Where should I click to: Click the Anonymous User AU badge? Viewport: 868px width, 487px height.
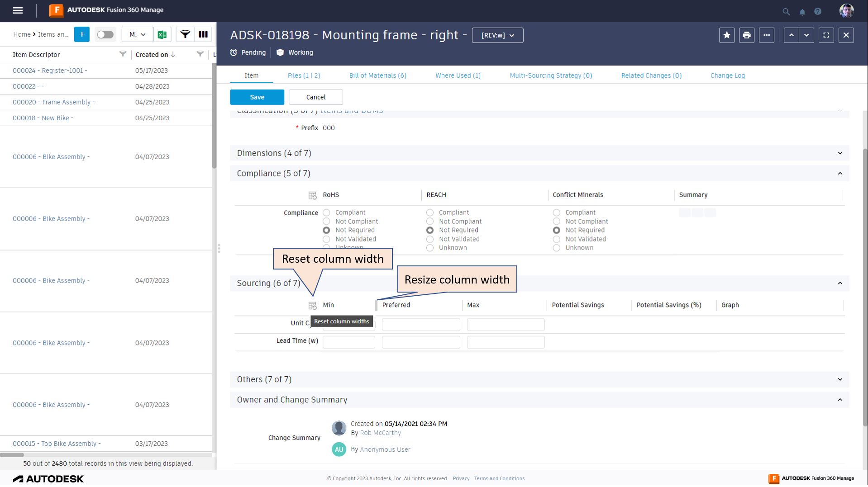tap(339, 449)
